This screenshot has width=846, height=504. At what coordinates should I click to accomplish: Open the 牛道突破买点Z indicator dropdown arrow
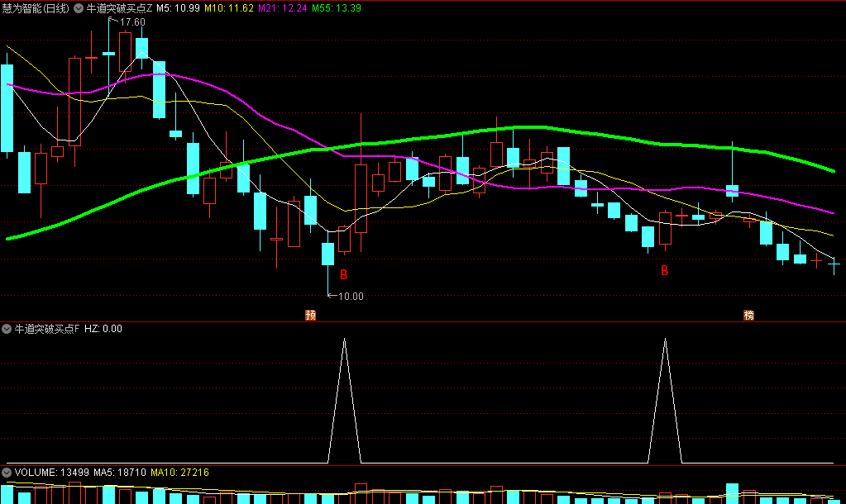click(x=79, y=8)
